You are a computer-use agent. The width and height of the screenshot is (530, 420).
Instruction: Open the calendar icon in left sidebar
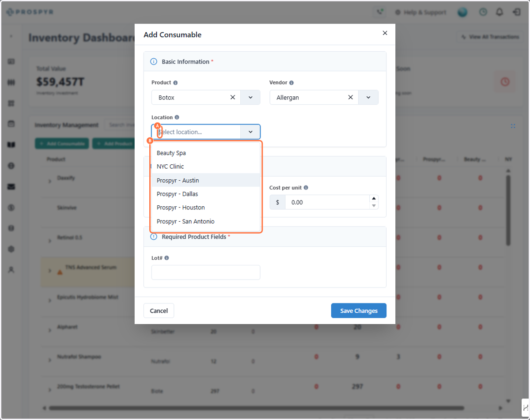tap(11, 124)
